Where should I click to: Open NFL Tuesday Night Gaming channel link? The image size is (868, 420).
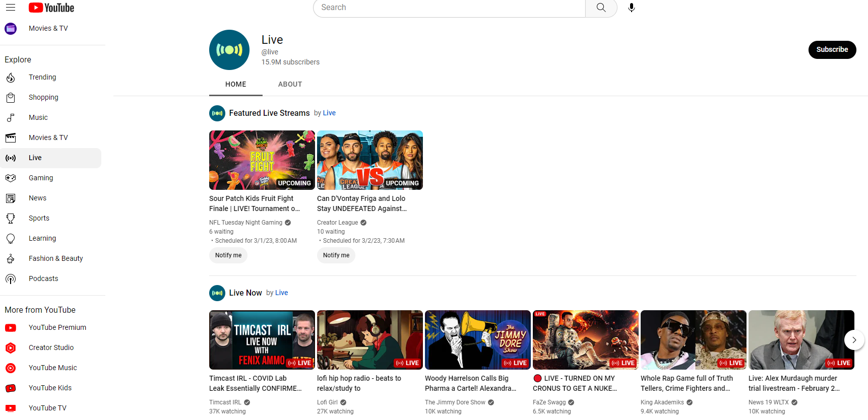[x=245, y=223]
